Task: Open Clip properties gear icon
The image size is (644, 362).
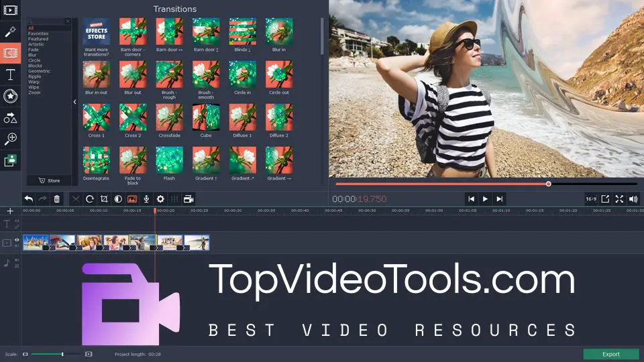Action: 160,199
